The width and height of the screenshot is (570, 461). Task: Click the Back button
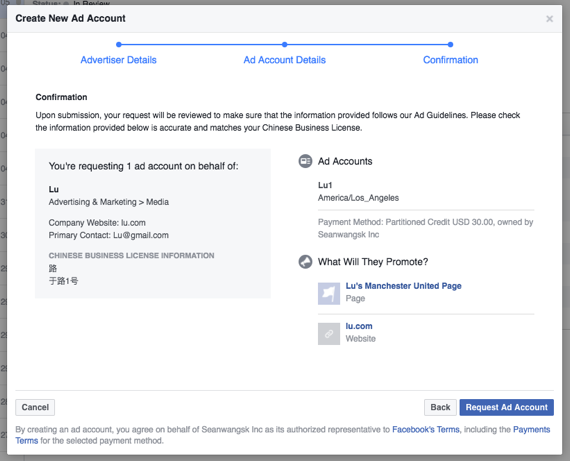point(440,407)
